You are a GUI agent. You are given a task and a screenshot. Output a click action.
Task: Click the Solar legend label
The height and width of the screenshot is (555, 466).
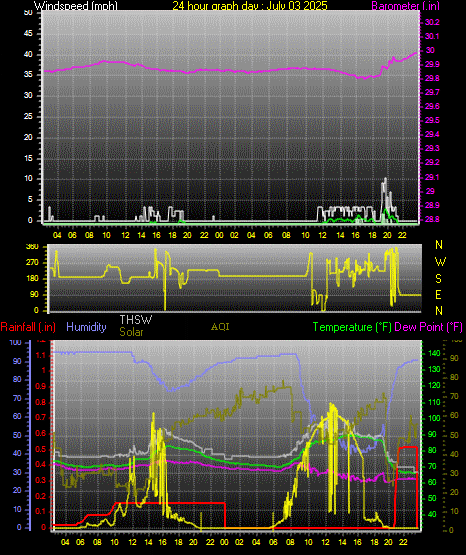click(x=131, y=332)
